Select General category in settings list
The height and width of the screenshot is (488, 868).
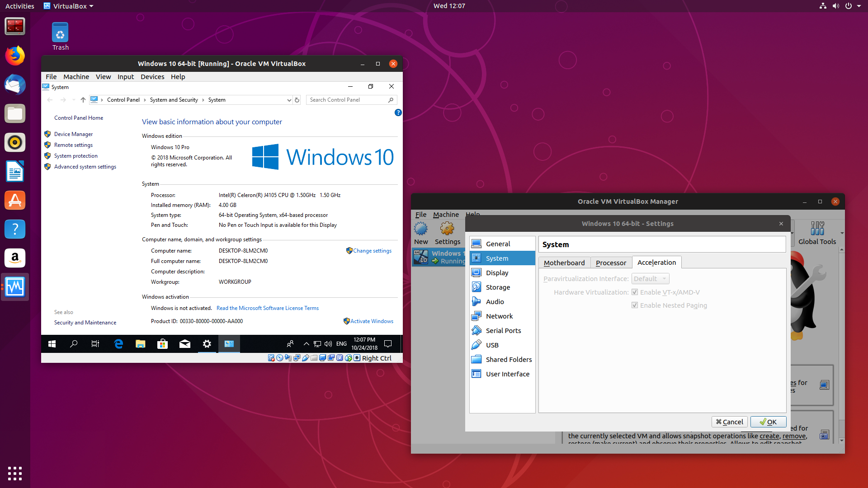[x=502, y=244]
